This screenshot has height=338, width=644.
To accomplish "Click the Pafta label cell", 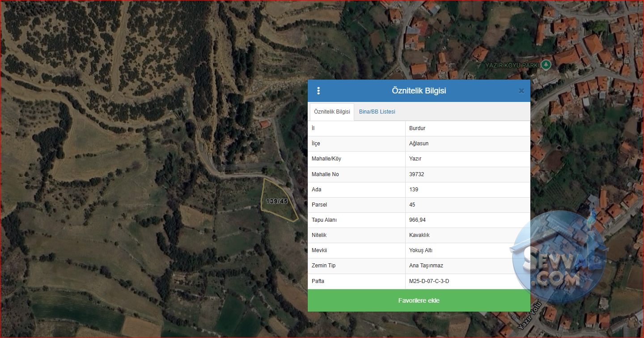I will coord(356,281).
